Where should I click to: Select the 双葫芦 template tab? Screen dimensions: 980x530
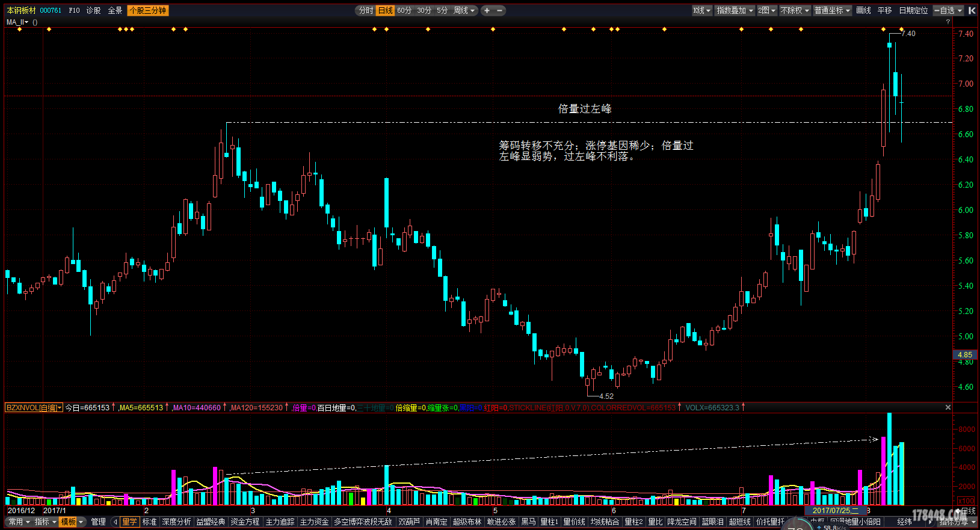[x=409, y=522]
